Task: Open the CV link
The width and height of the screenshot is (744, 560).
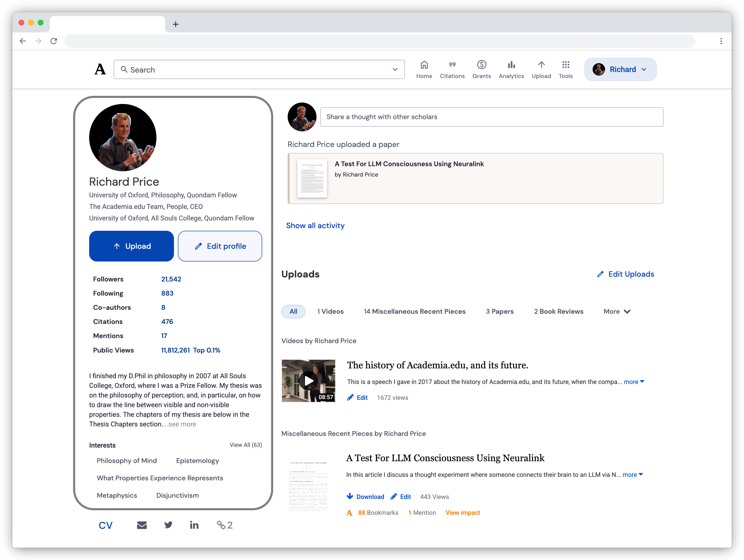Action: point(105,525)
